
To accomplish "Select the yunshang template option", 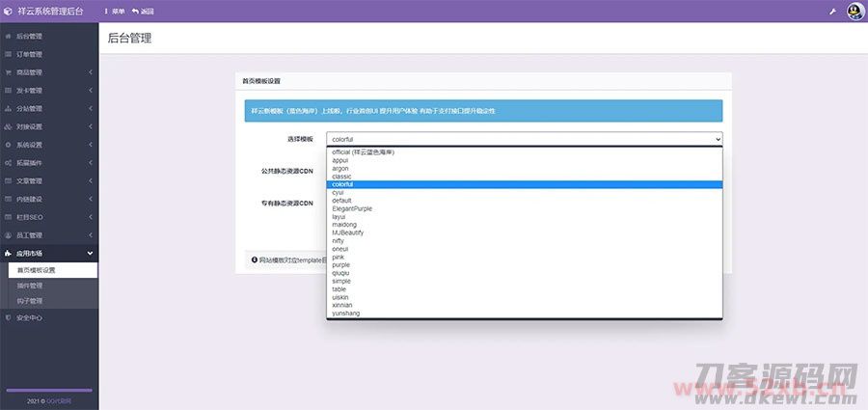I will (346, 314).
